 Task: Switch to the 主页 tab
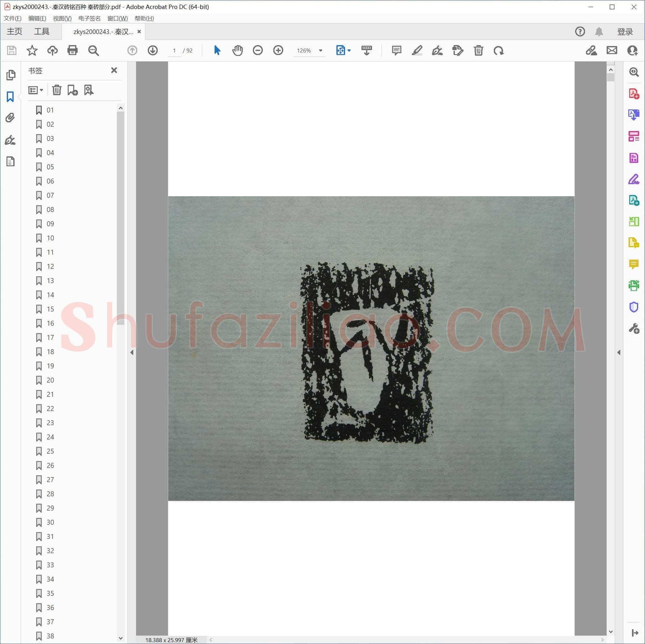coord(15,32)
